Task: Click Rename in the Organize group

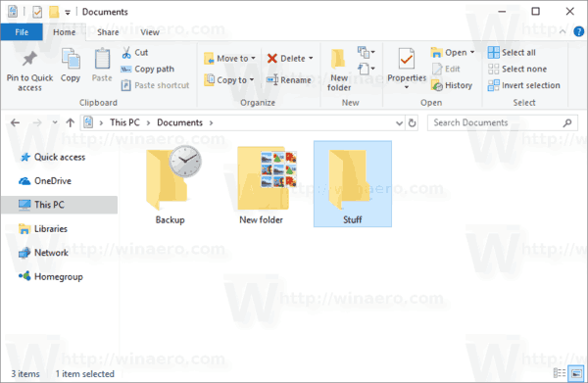Action: tap(289, 80)
